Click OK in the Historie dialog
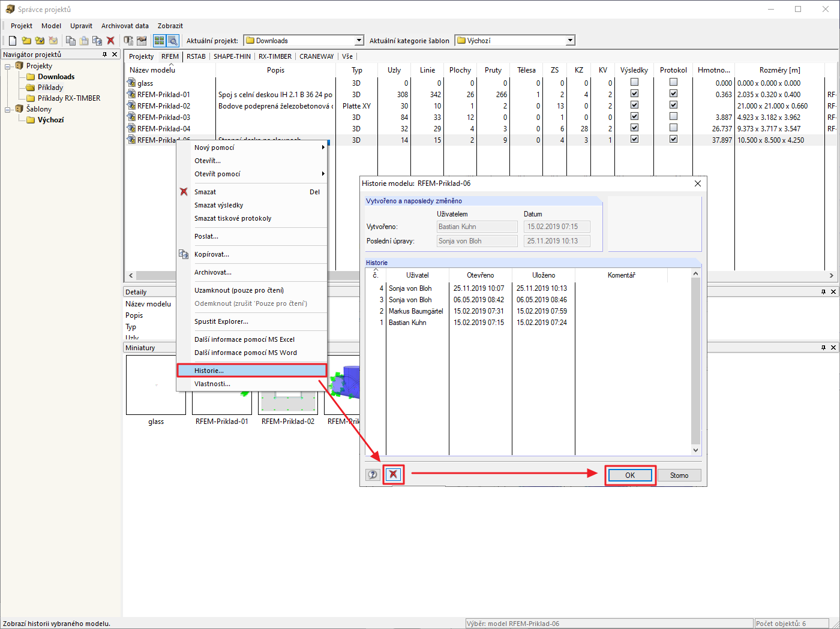 pos(630,475)
